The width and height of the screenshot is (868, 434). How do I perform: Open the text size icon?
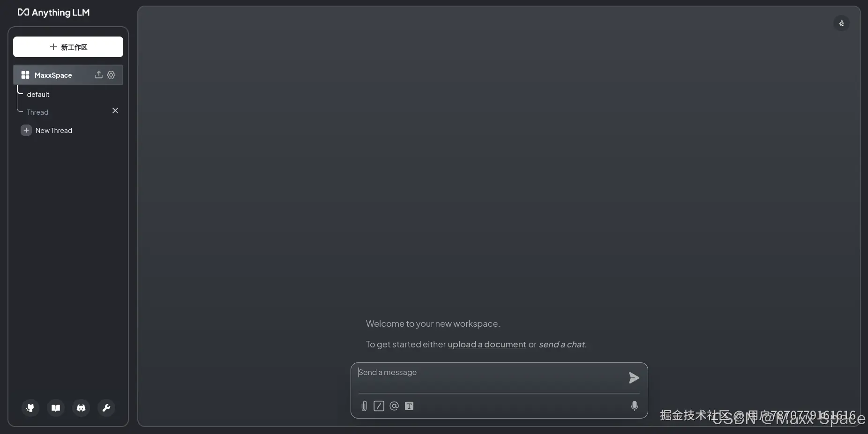point(409,406)
